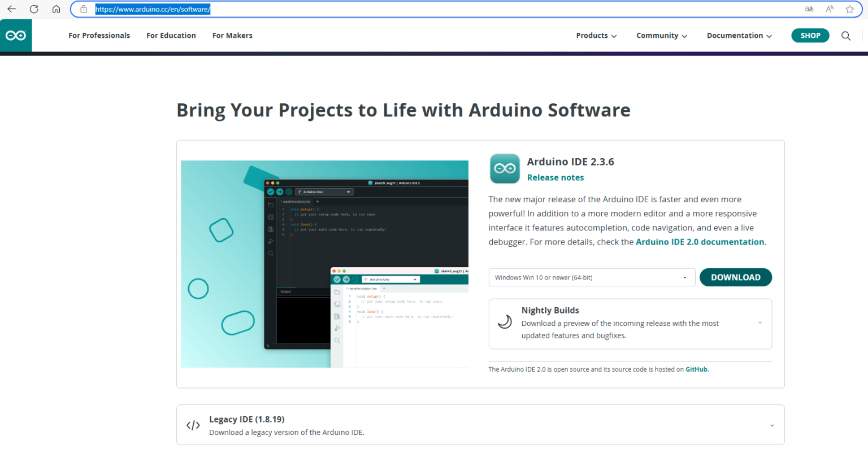Open the Community menu
The width and height of the screenshot is (868, 475).
coord(661,36)
